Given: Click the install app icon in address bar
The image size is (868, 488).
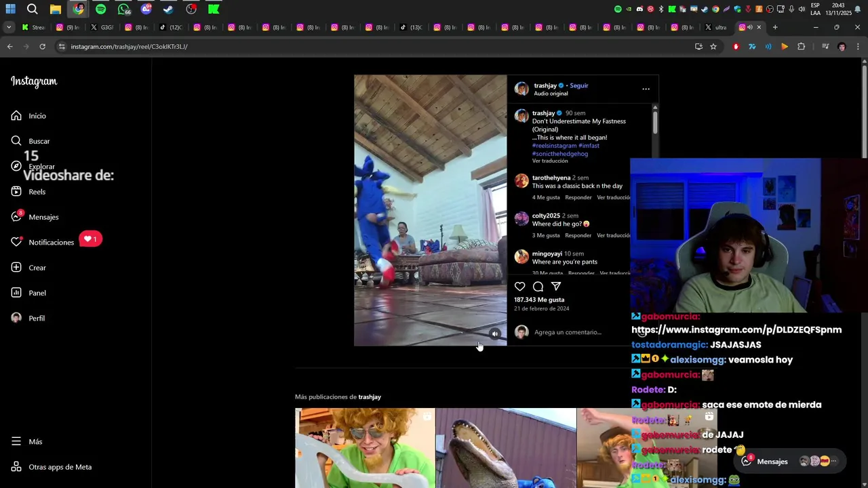Looking at the screenshot, I should click(x=698, y=47).
